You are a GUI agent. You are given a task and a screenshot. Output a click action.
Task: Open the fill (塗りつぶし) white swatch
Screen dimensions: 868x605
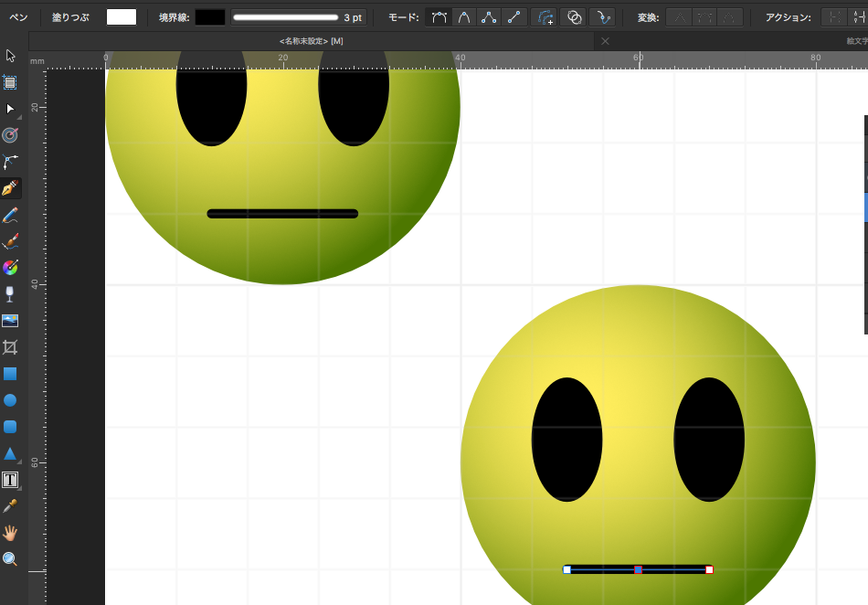click(122, 17)
